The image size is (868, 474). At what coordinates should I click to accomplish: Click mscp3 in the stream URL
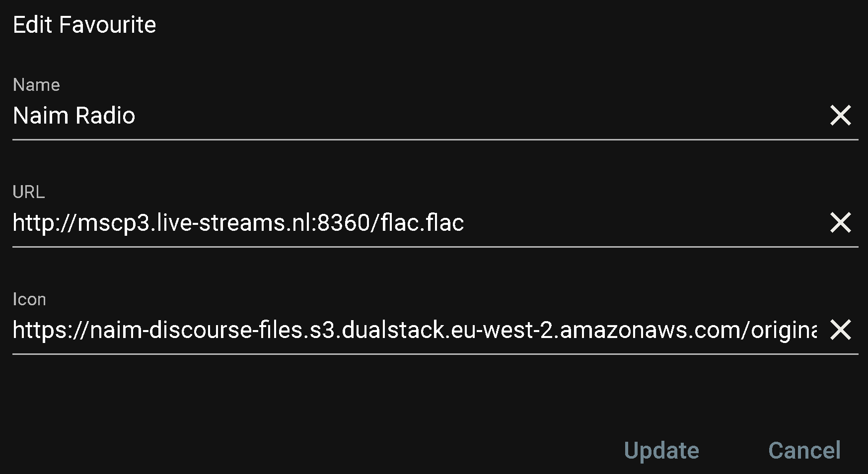[113, 222]
